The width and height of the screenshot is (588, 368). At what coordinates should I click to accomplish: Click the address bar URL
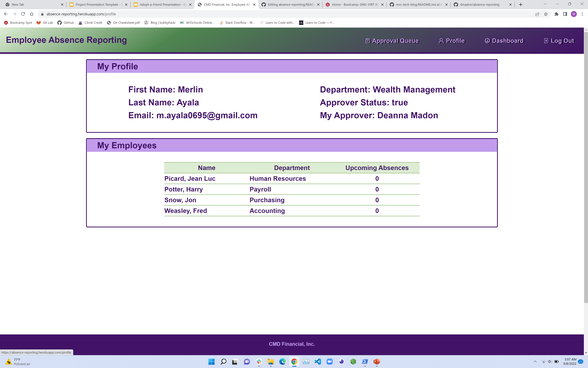(x=81, y=14)
